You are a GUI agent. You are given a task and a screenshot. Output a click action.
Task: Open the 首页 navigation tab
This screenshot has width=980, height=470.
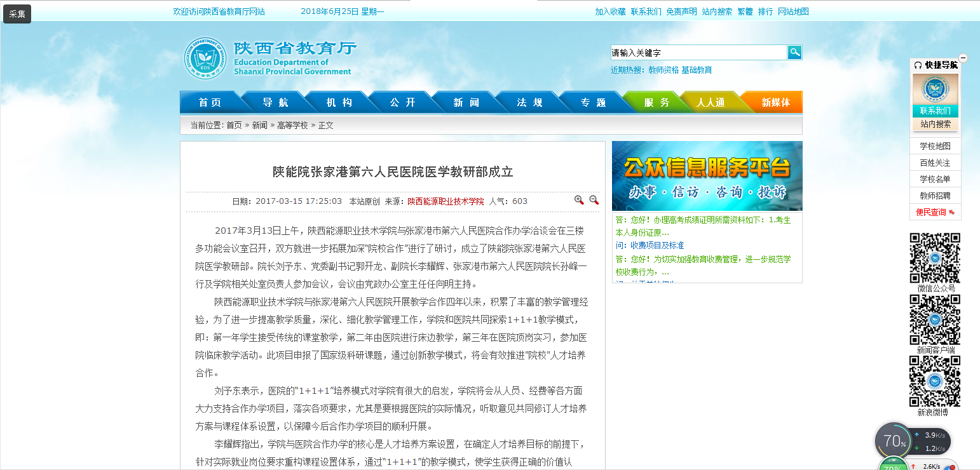210,102
